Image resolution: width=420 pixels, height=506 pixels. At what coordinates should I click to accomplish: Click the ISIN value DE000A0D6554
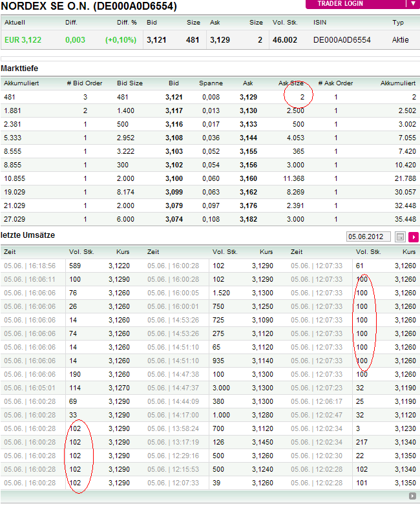[x=341, y=40]
